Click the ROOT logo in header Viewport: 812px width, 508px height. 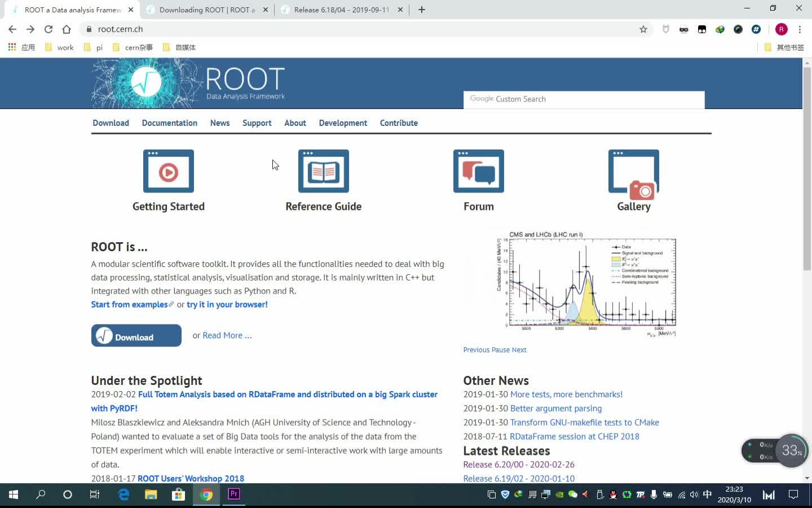pyautogui.click(x=189, y=83)
